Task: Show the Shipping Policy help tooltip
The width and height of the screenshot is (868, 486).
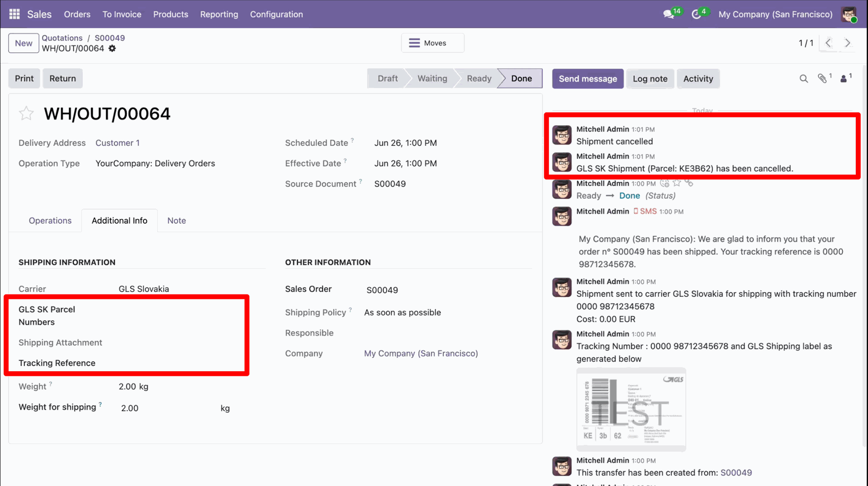Action: coord(350,309)
